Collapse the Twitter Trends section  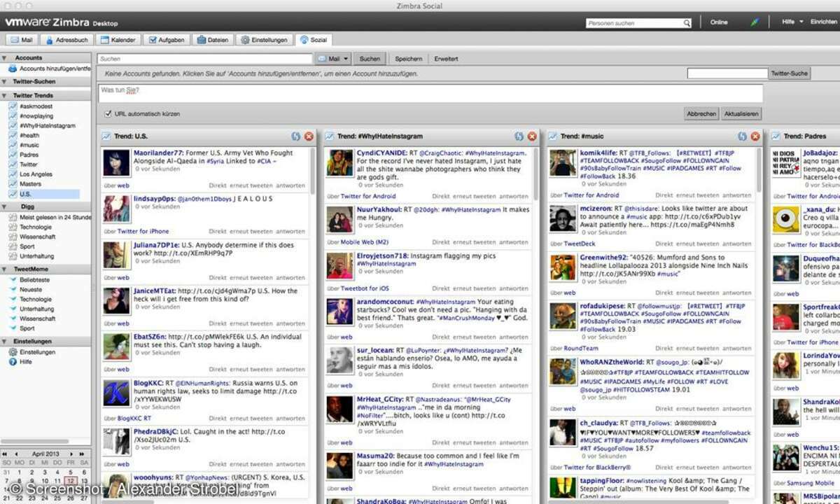(x=5, y=95)
